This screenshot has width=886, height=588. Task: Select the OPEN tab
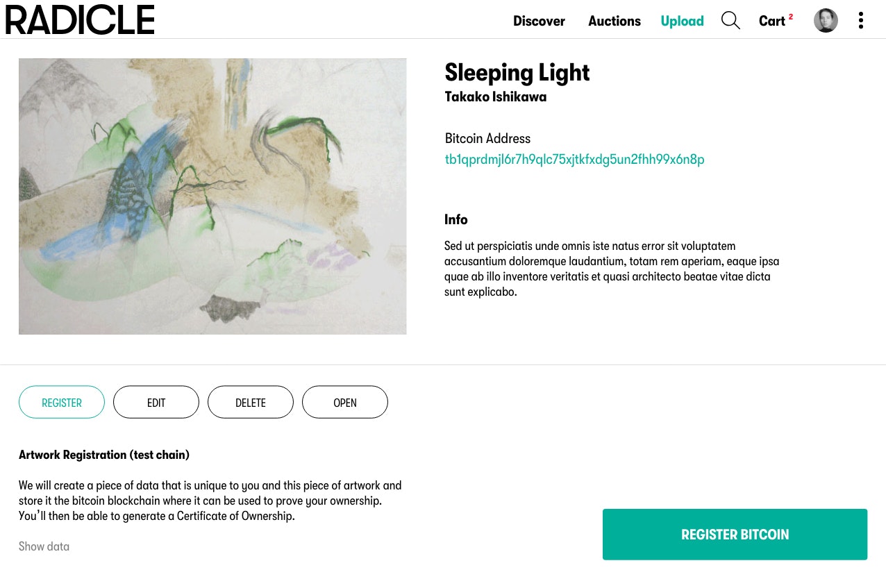pos(344,402)
